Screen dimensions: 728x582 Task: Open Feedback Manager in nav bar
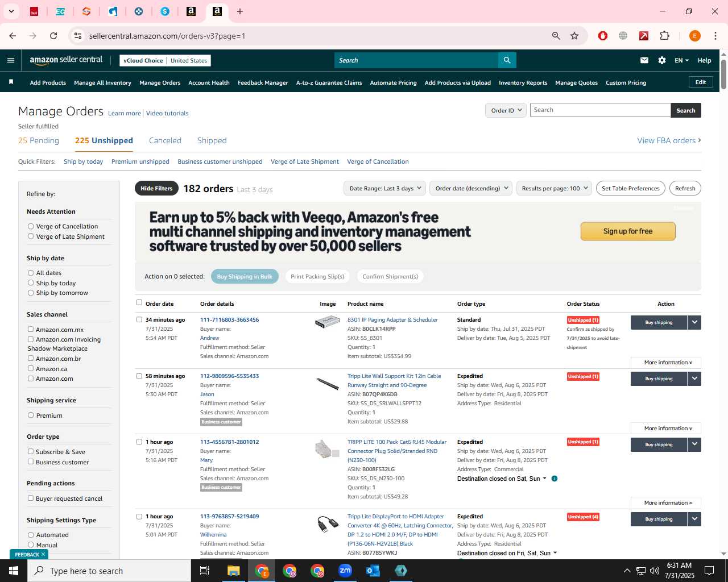click(263, 82)
